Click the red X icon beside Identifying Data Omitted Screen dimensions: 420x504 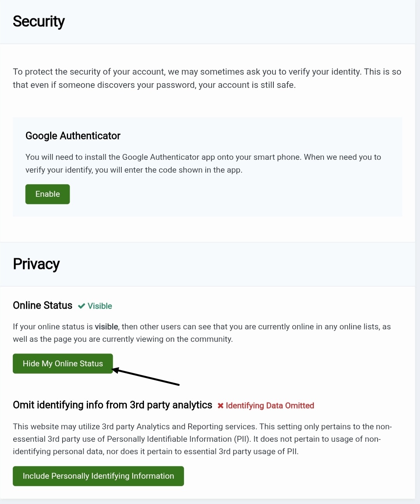point(220,406)
